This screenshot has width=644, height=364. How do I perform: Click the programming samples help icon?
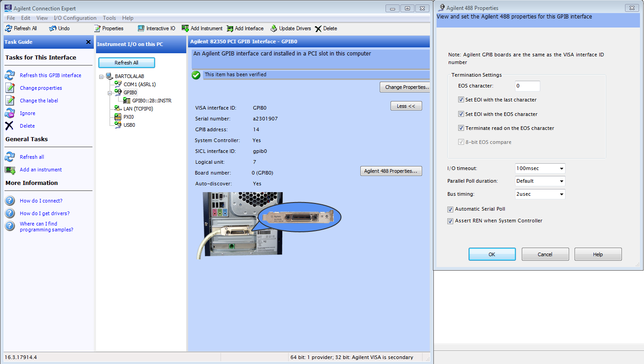tap(10, 226)
